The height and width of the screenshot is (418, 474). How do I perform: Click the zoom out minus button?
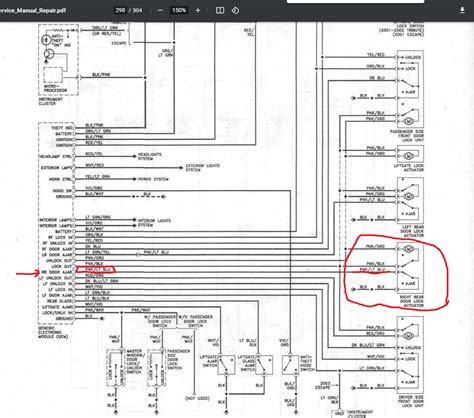pos(160,10)
